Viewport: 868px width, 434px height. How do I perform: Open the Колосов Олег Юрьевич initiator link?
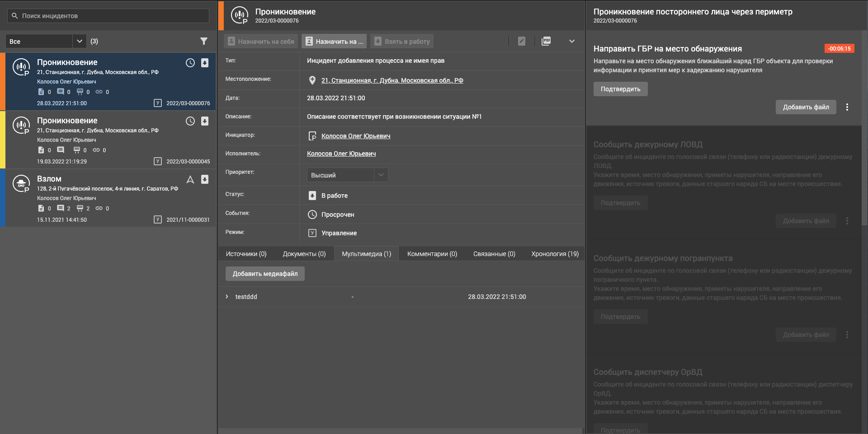click(x=355, y=136)
